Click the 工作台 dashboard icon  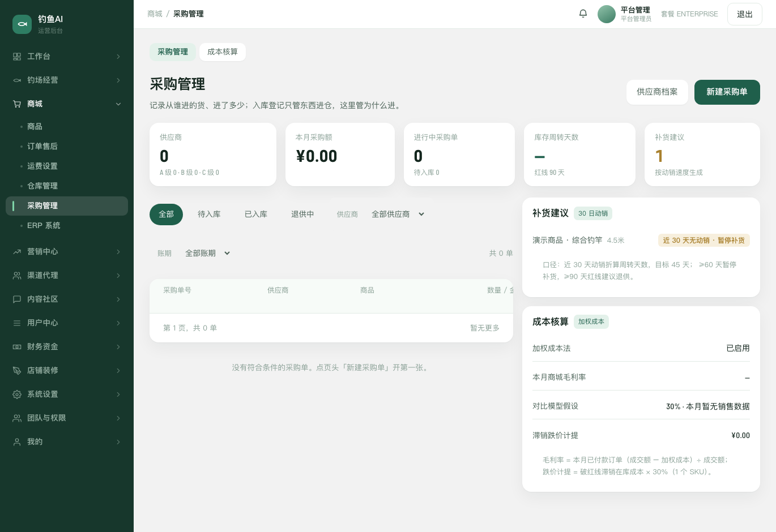click(x=17, y=57)
